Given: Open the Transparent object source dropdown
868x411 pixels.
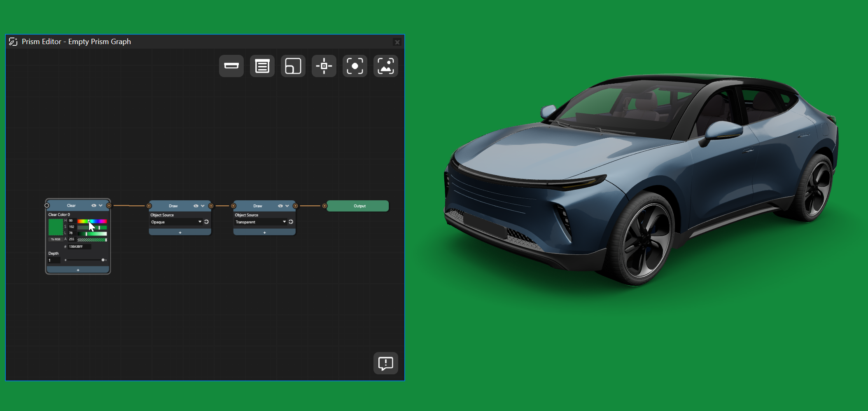Looking at the screenshot, I should 261,222.
